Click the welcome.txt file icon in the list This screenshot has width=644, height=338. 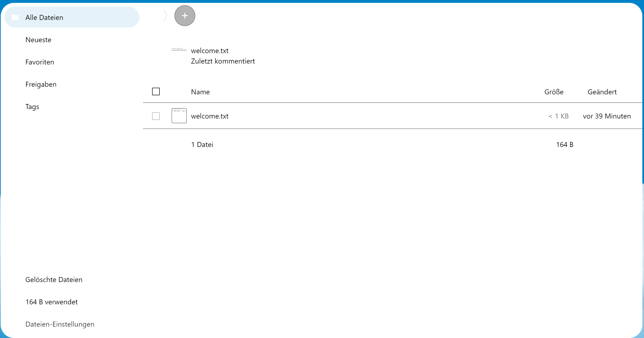(x=179, y=116)
